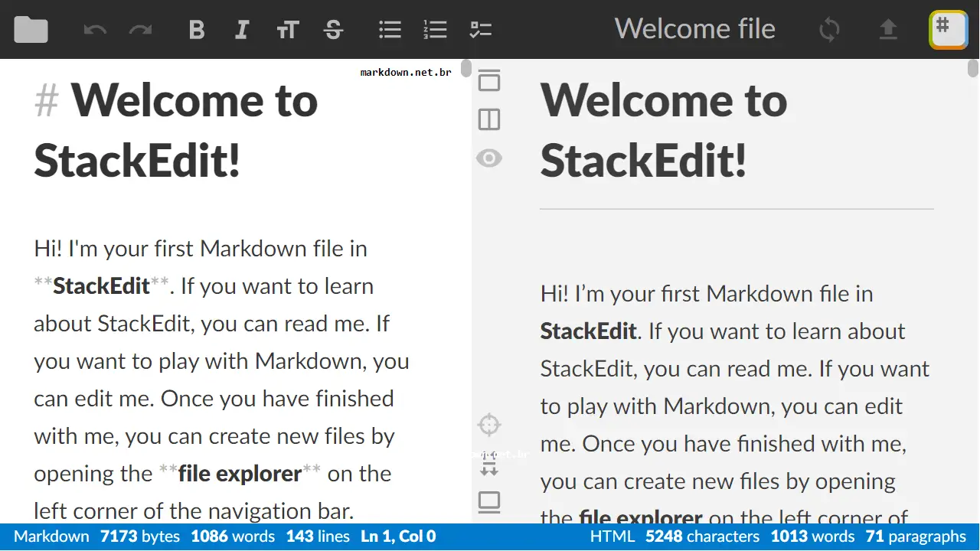Apply strikethrough formatting

pos(333,30)
